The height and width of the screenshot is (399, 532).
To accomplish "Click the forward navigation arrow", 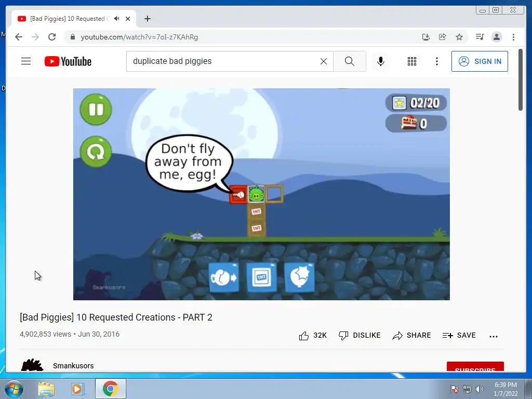I will [x=35, y=37].
